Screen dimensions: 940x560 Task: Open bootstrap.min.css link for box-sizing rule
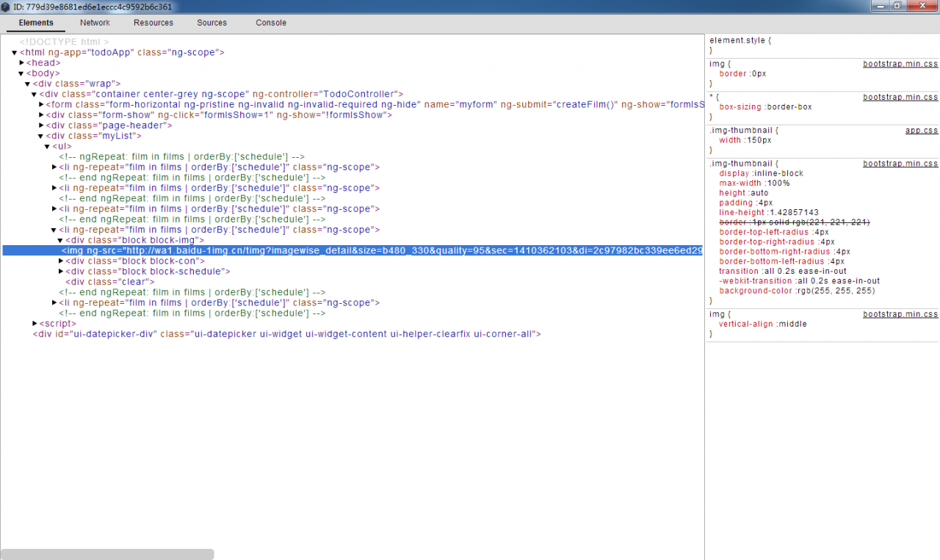900,97
